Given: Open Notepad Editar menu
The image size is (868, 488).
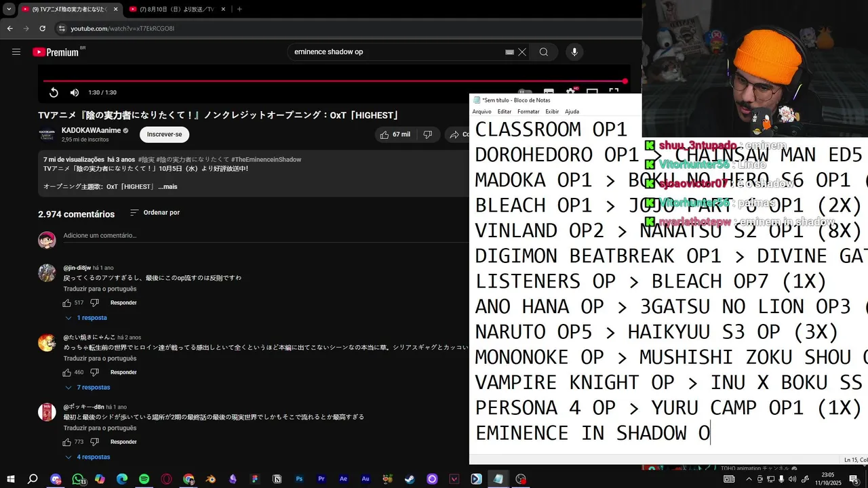Looking at the screenshot, I should tap(505, 111).
